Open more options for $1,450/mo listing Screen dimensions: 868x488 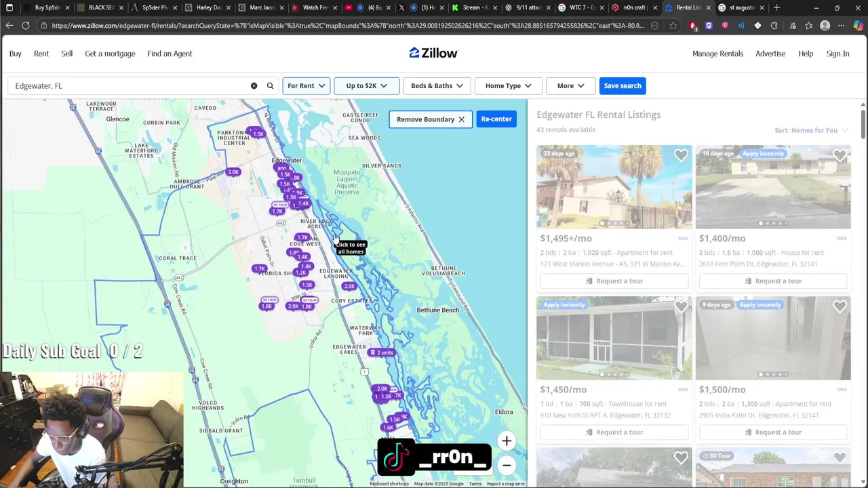[683, 390]
